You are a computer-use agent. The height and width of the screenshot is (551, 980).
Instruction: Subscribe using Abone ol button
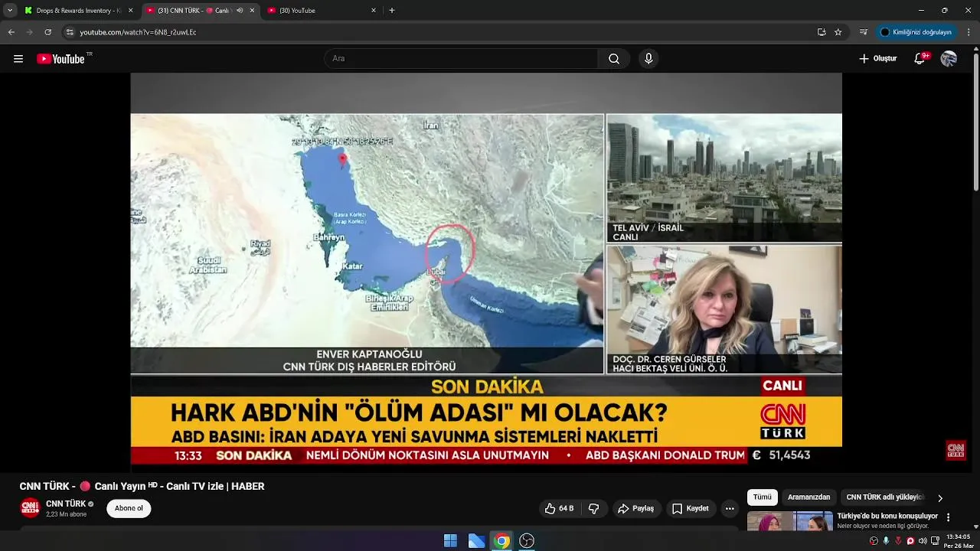pyautogui.click(x=129, y=509)
